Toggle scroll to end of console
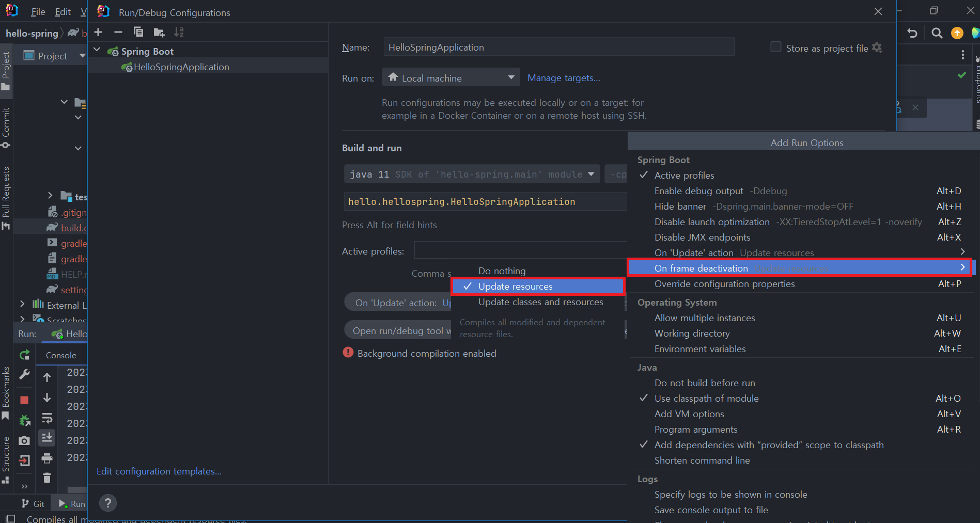Viewport: 980px width, 523px height. (47, 438)
